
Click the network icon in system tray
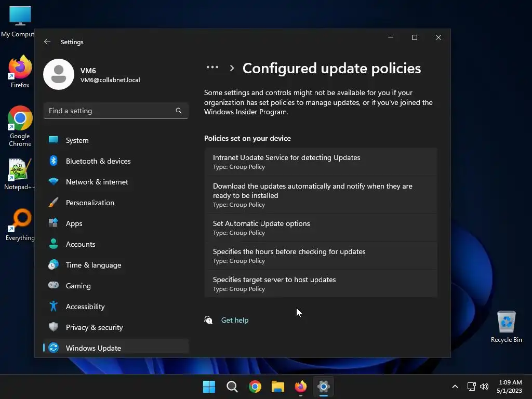point(471,387)
